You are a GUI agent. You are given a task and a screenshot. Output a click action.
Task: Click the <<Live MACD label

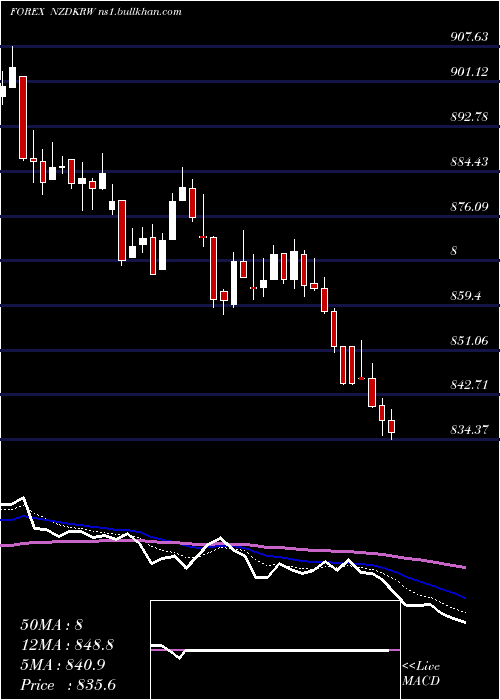[421, 673]
